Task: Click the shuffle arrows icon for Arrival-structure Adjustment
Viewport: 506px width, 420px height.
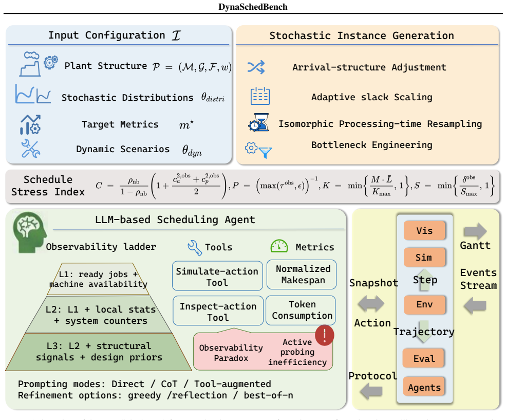Action: 256,67
